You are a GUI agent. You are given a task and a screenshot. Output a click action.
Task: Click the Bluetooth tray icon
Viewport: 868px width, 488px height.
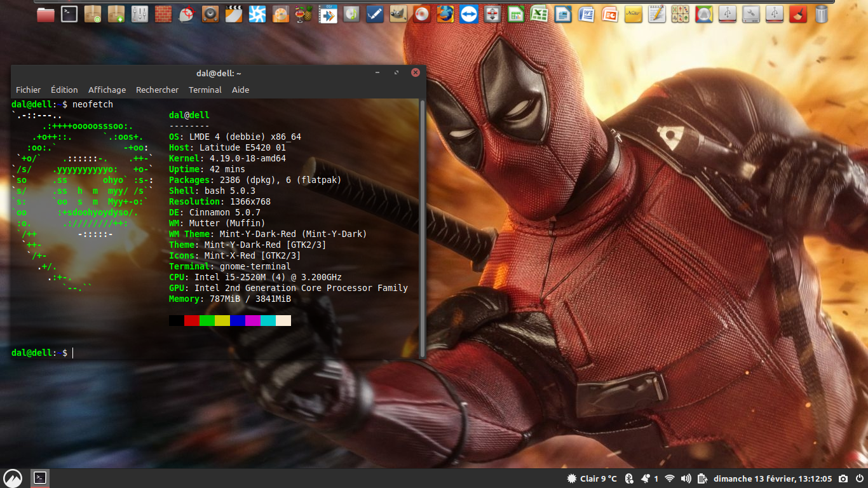630,478
